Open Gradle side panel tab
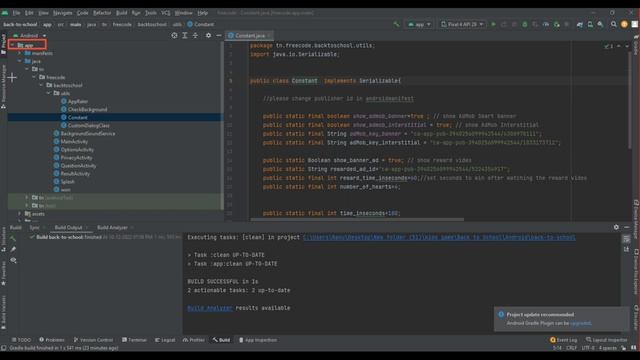The height and width of the screenshot is (360, 640). [x=636, y=46]
